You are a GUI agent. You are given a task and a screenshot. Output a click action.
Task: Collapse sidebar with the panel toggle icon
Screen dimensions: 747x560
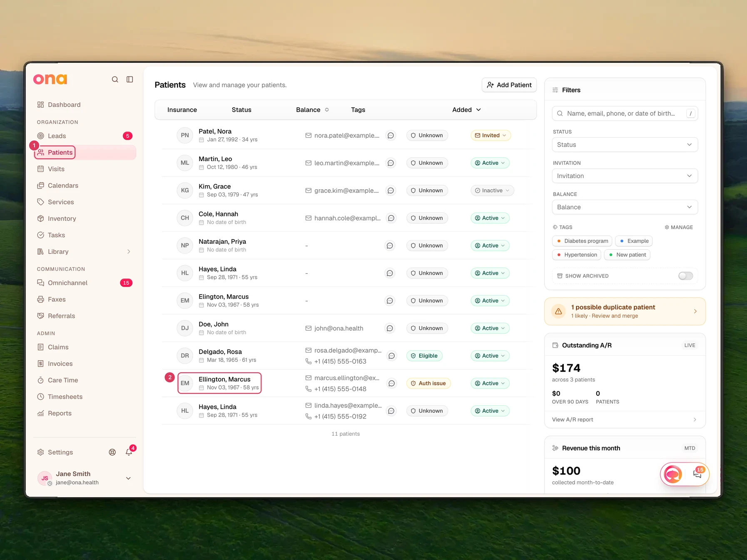point(130,79)
